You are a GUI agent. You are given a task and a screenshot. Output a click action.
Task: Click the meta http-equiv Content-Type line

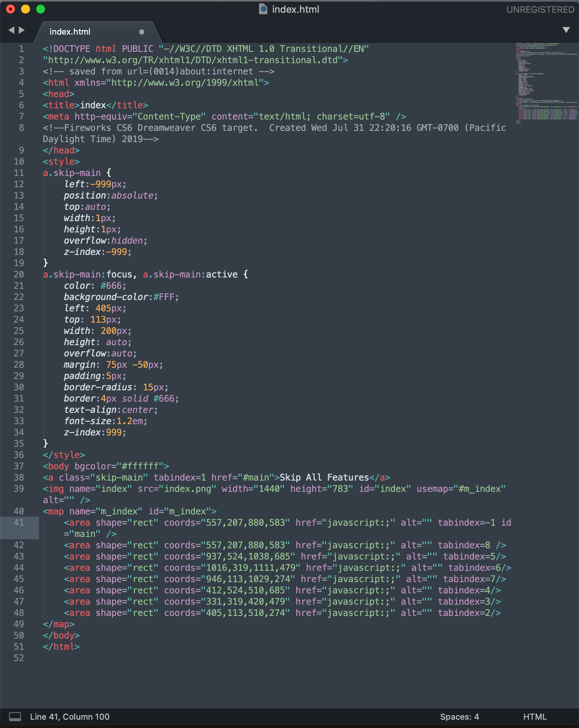[x=224, y=117]
